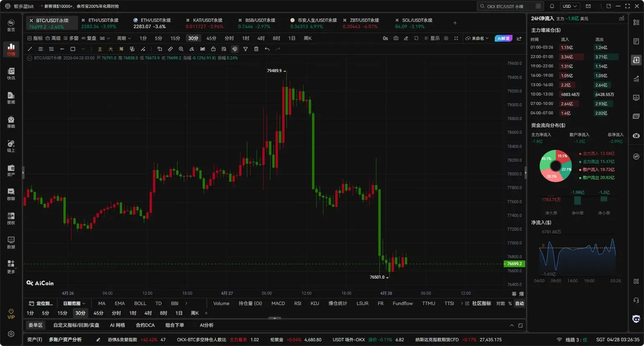Open the 显示 display options menu

coord(432,38)
